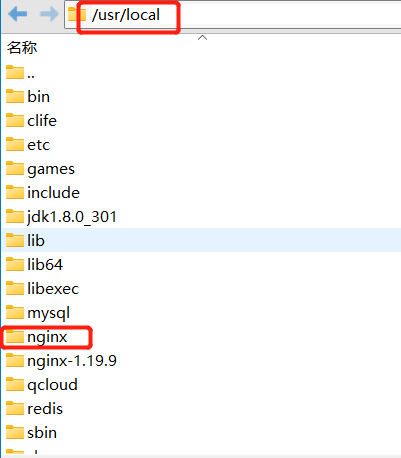
Task: Click the 'bin' folder name
Action: point(39,97)
